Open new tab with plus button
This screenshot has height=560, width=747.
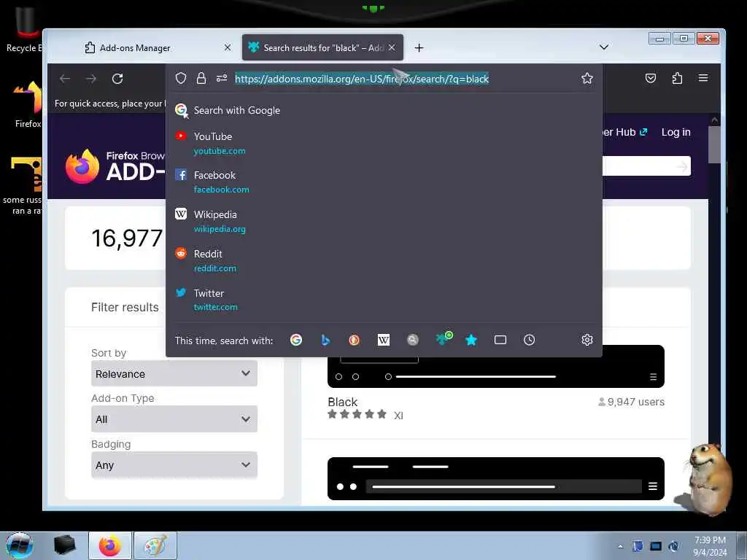(x=419, y=47)
